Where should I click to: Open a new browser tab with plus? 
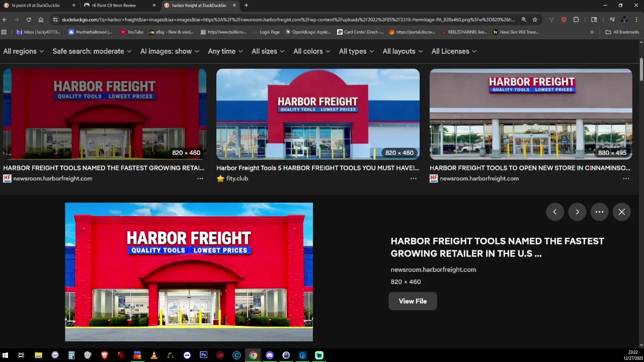pos(246,6)
